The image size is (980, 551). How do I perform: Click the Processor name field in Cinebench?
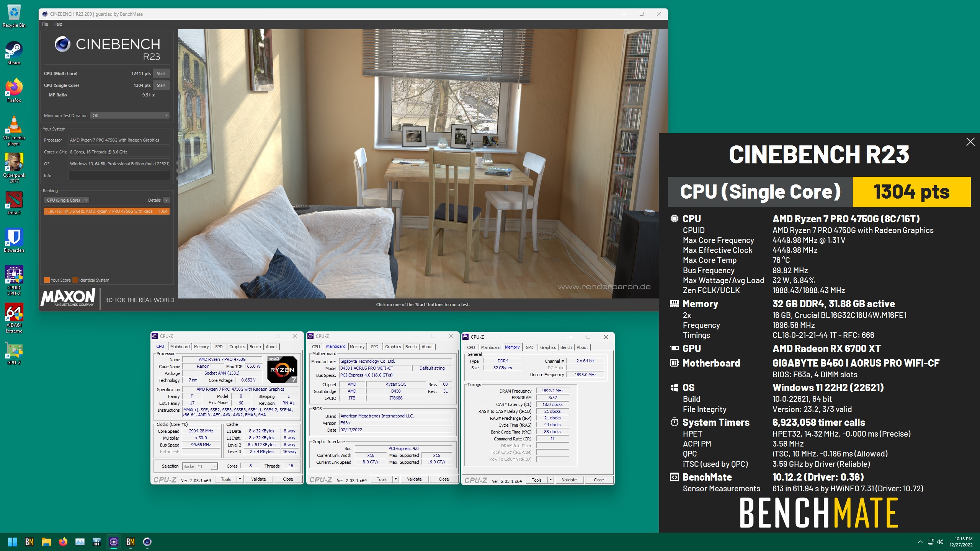click(x=119, y=140)
